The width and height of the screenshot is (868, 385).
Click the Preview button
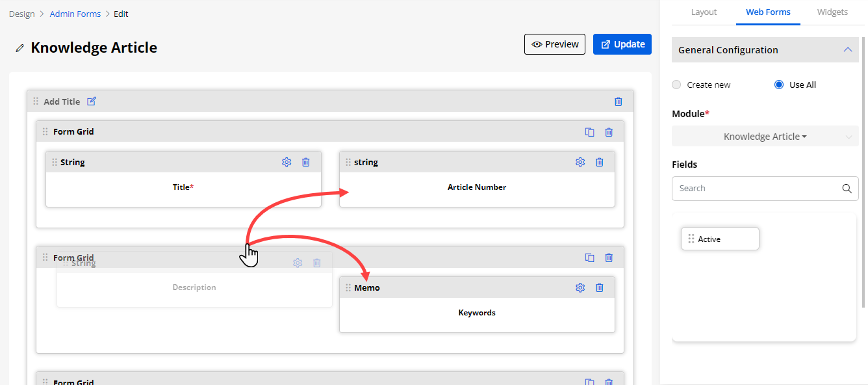554,44
